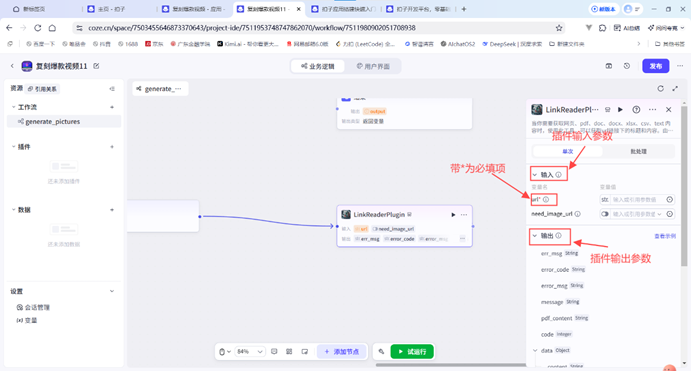Show info tooltip for need_image_url

click(x=577, y=214)
